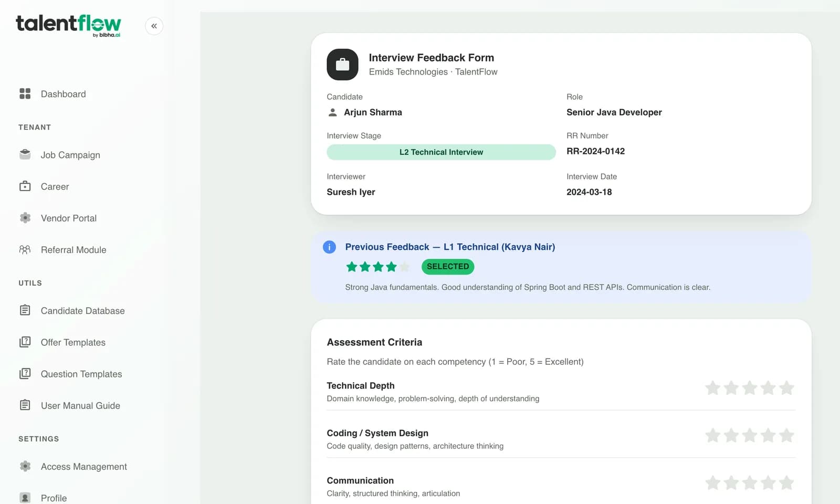Viewport: 840px width, 504px height.
Task: Rate Technical Depth three stars
Action: pos(750,388)
